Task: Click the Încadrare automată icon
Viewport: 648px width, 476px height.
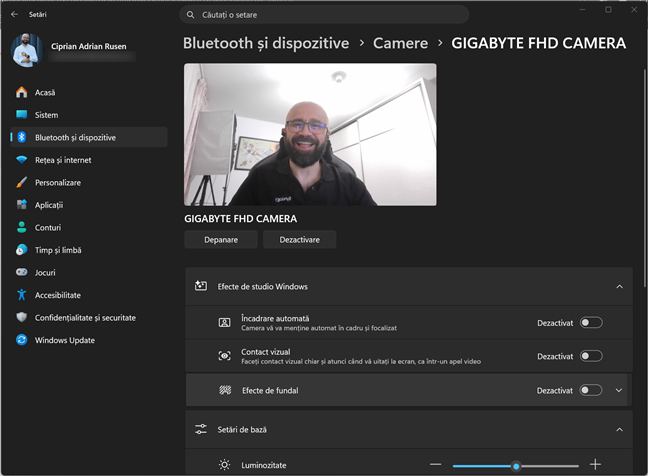Action: click(x=224, y=323)
